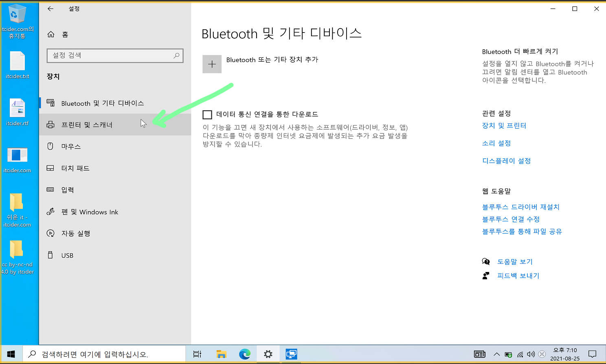This screenshot has height=364, width=606.
Task: Open the notification center icon
Action: click(x=593, y=354)
